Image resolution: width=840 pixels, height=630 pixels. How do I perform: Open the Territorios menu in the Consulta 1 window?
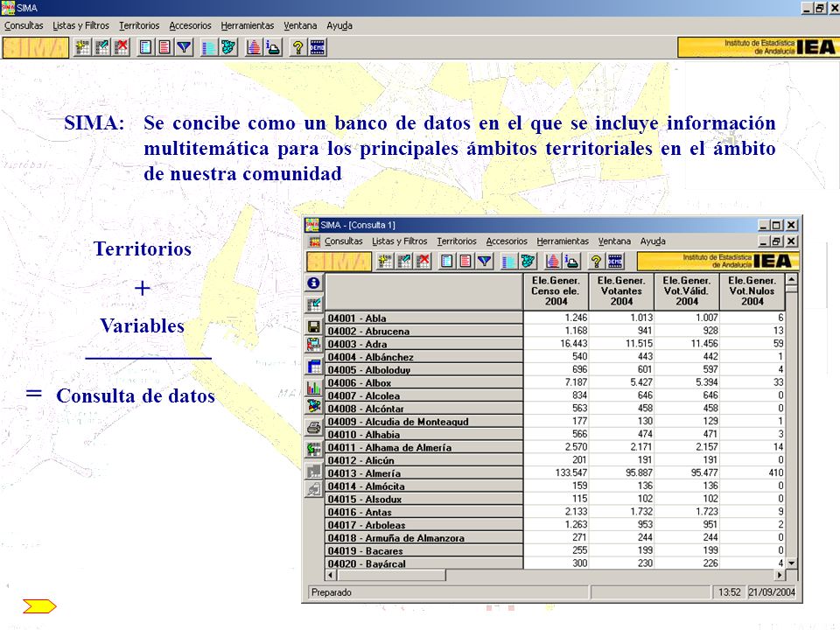pyautogui.click(x=457, y=241)
